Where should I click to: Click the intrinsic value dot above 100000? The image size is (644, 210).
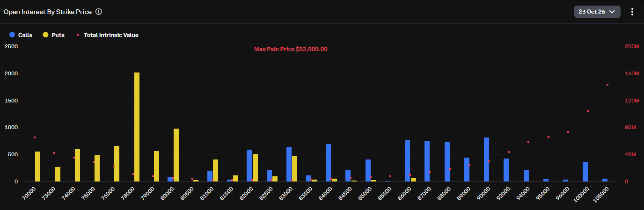tap(588, 111)
